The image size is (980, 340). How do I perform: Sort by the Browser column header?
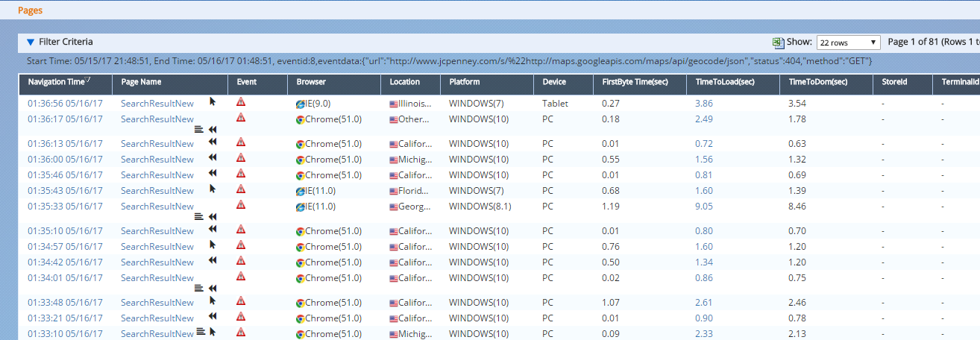[x=311, y=82]
